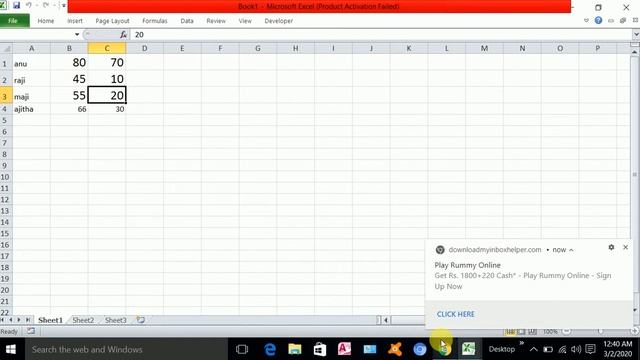Insert a new worksheet with tab icon
The height and width of the screenshot is (360, 640).
[x=141, y=320]
